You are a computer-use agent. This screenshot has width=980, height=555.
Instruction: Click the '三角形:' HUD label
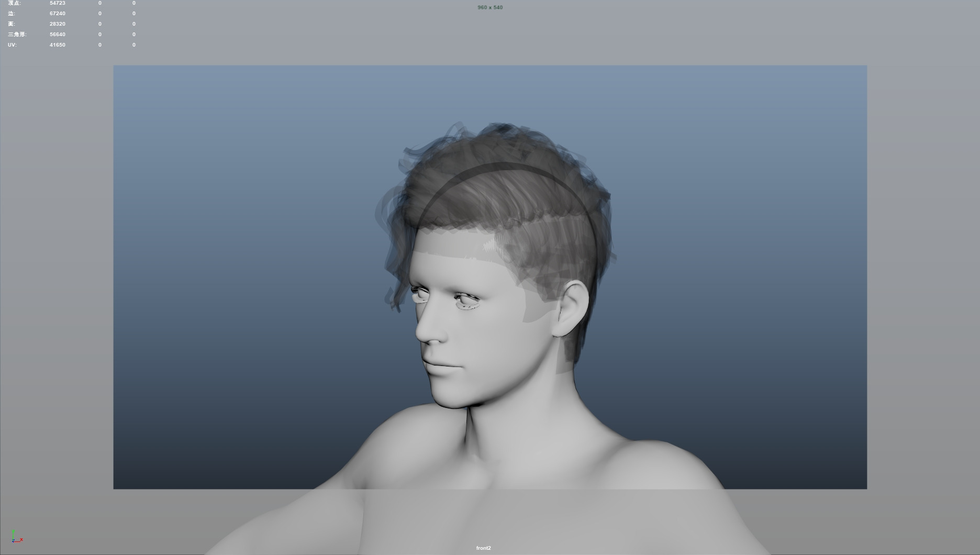pos(17,35)
